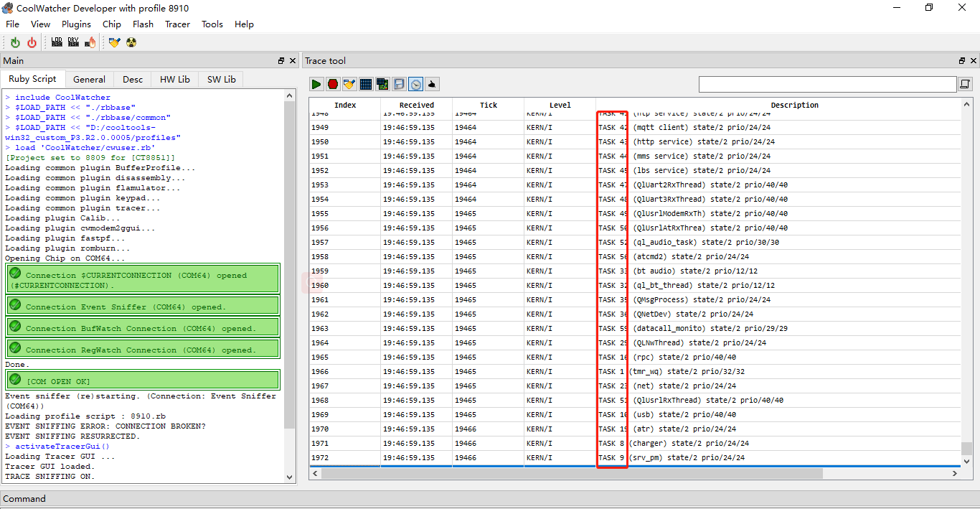Click the trace table scroll-right arrow
980x509 pixels.
(x=956, y=474)
